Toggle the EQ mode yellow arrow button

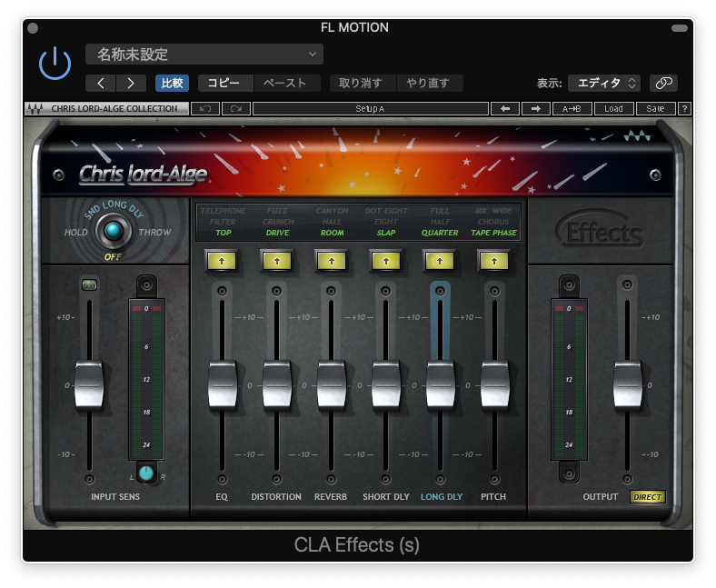pos(222,262)
